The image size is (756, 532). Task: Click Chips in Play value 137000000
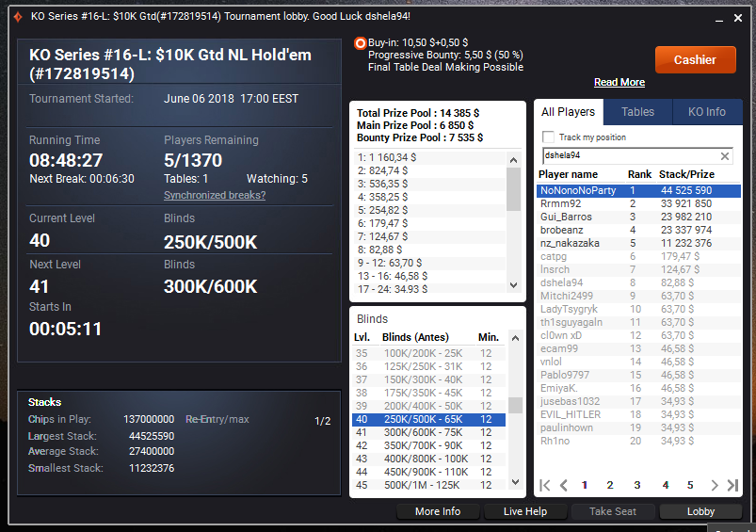pyautogui.click(x=149, y=420)
